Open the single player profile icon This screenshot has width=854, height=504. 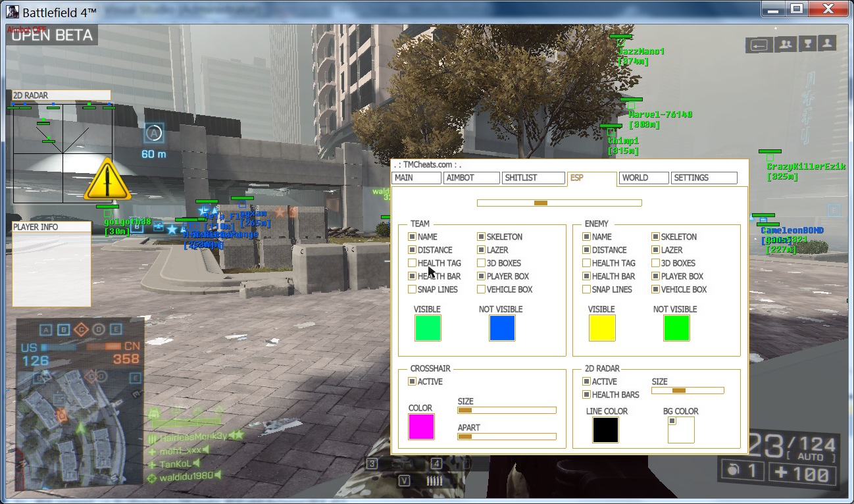[x=827, y=44]
